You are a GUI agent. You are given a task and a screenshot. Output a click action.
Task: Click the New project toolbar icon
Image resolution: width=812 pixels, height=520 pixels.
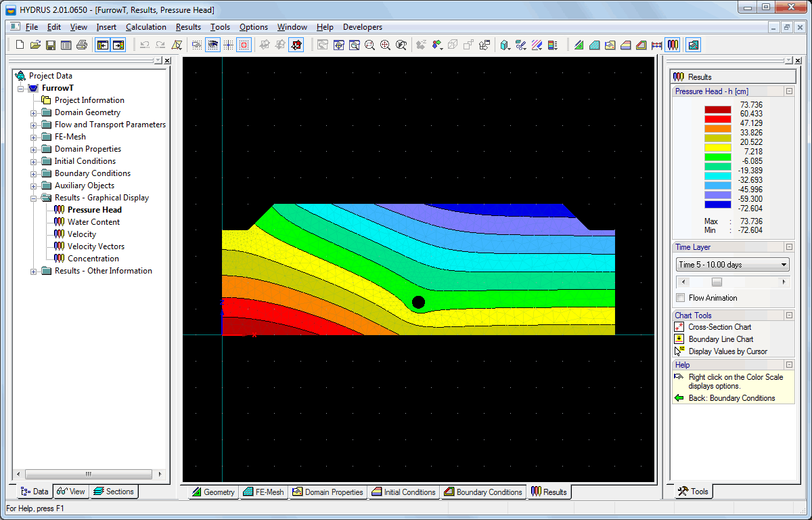[20, 45]
